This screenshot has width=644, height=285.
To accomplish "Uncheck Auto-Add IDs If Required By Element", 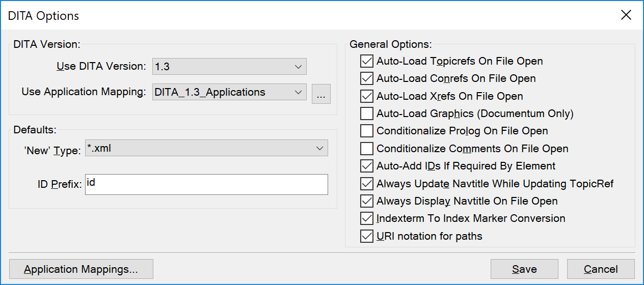I will click(x=366, y=166).
